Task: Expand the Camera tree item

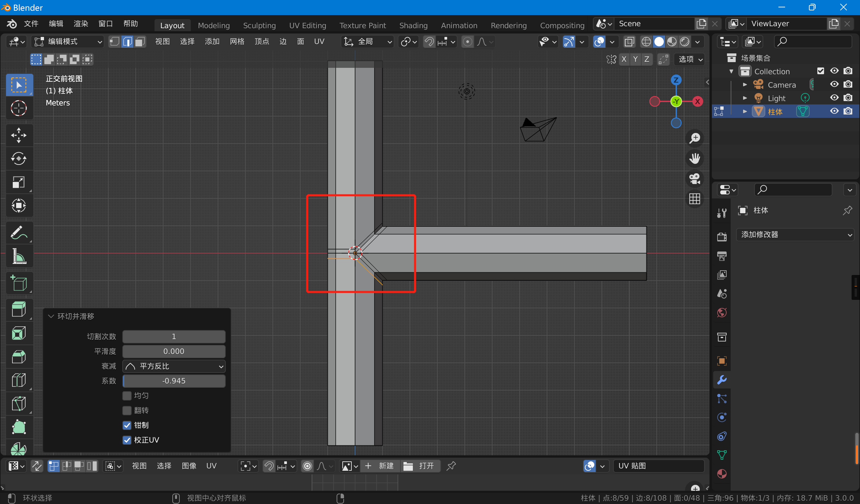Action: 745,84
